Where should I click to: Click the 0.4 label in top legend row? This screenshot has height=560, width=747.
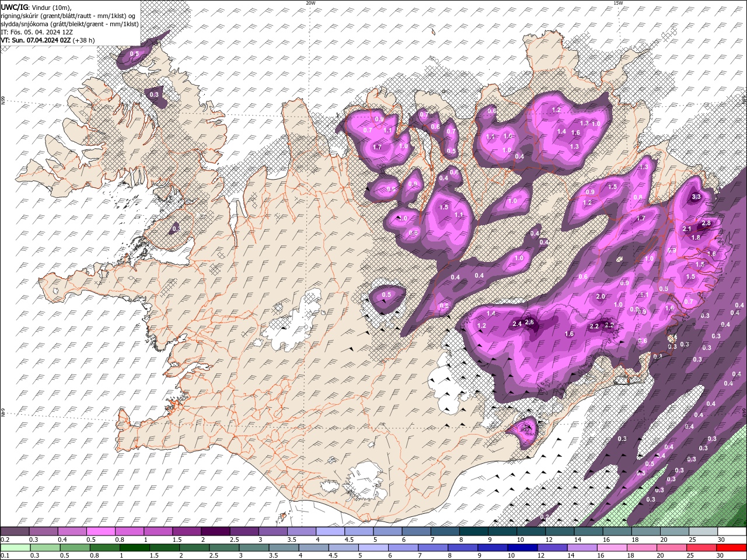62,540
